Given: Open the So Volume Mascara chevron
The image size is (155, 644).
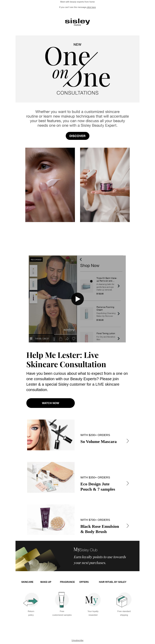Looking at the screenshot, I should point(128,441).
